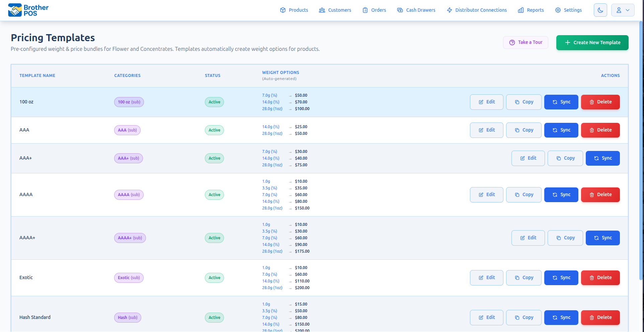The width and height of the screenshot is (644, 332).
Task: Click the Active badge on the Exotic row
Action: click(214, 277)
